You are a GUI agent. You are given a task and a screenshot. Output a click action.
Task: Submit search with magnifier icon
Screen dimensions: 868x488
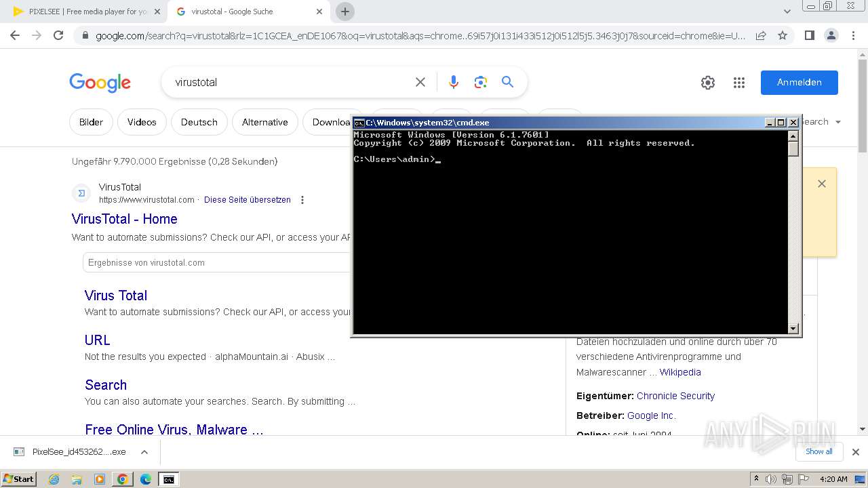(x=507, y=82)
